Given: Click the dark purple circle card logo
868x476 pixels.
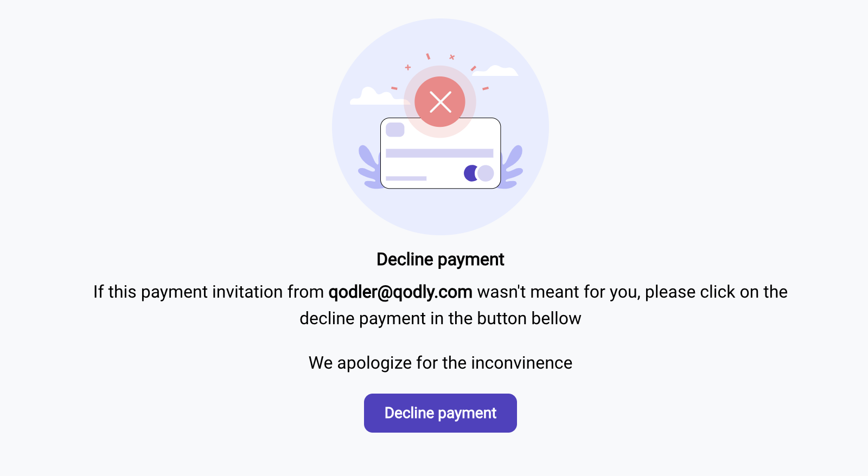Looking at the screenshot, I should [x=470, y=173].
